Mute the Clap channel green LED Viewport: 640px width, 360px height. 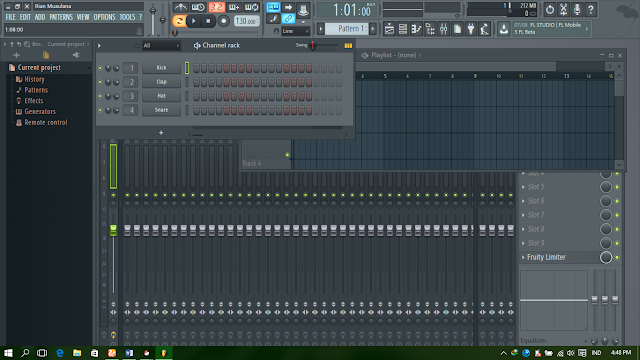(100, 82)
